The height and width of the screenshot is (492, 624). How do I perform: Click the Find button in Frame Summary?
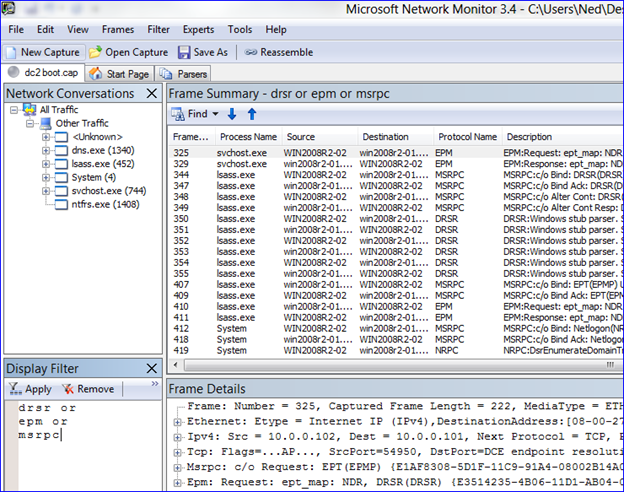point(190,114)
